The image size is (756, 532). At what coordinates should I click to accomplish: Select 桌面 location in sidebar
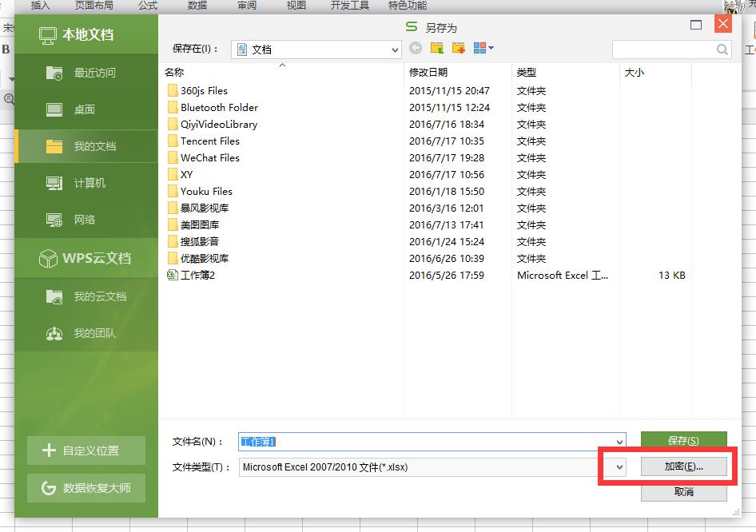[86, 110]
